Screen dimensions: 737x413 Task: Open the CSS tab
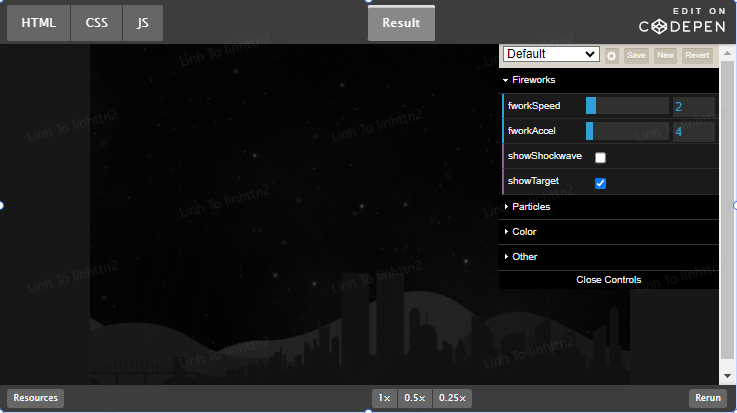[x=96, y=23]
